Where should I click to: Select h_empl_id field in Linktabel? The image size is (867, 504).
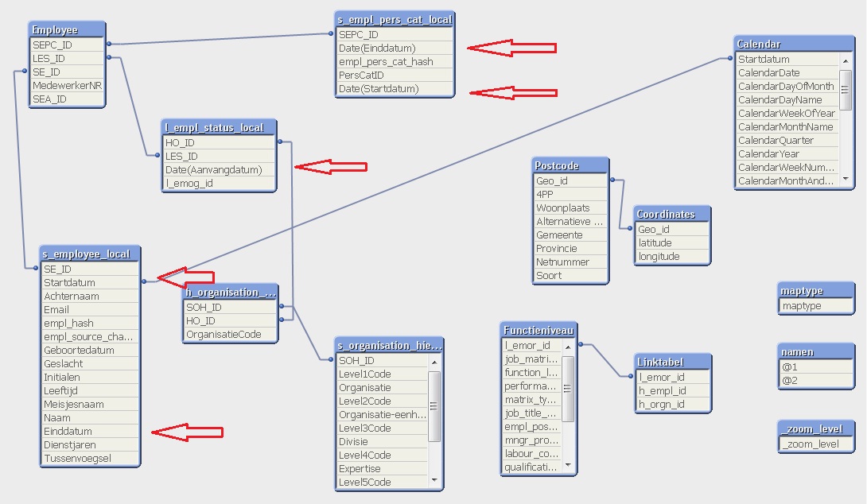click(674, 390)
